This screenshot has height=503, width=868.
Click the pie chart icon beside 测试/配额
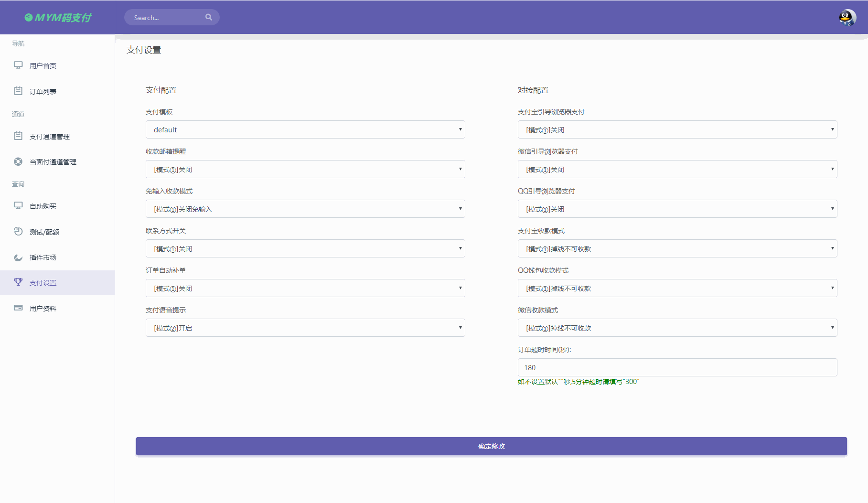point(18,232)
